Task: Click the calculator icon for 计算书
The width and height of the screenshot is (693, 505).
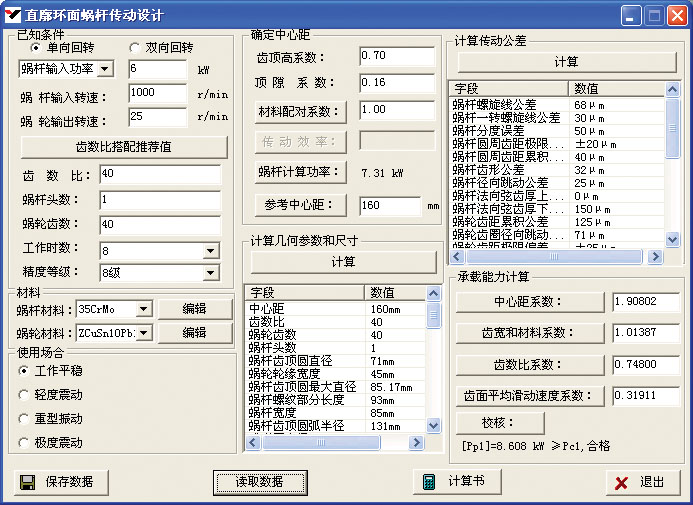Action: [x=429, y=481]
